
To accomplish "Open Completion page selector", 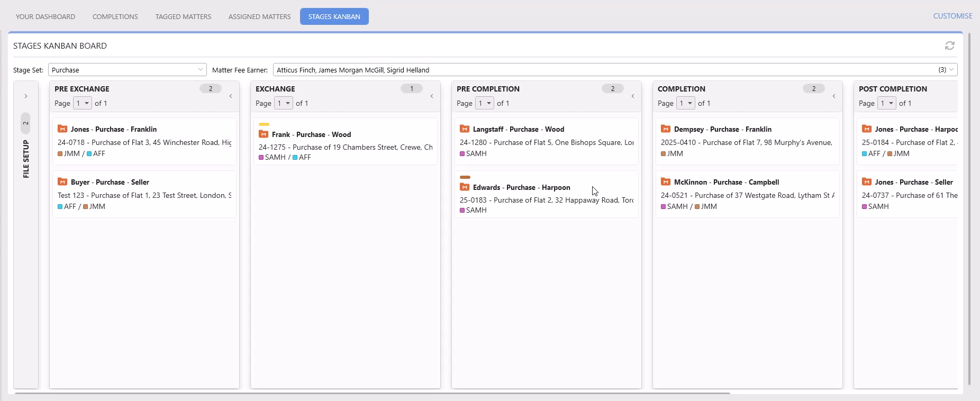I will (686, 103).
